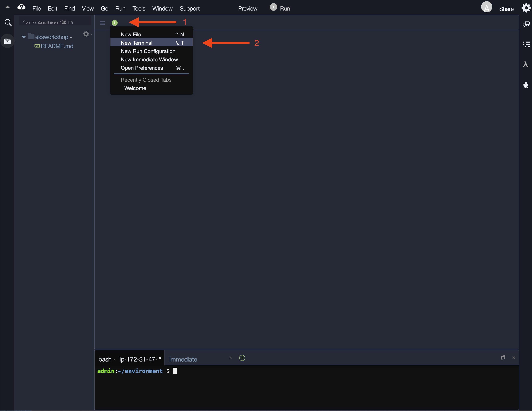Select the search magnifier icon in sidebar

click(x=8, y=22)
